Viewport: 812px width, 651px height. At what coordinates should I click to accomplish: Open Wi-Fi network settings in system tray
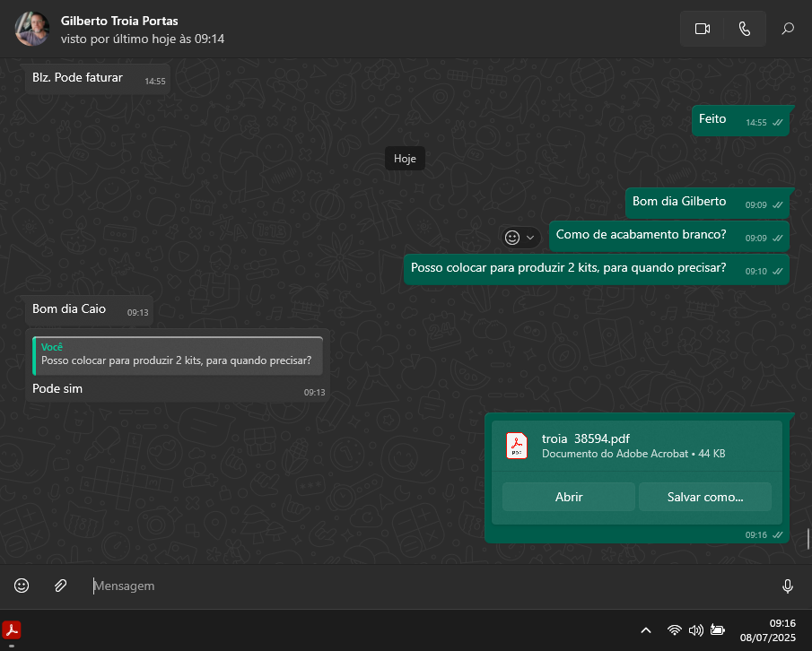pos(674,629)
